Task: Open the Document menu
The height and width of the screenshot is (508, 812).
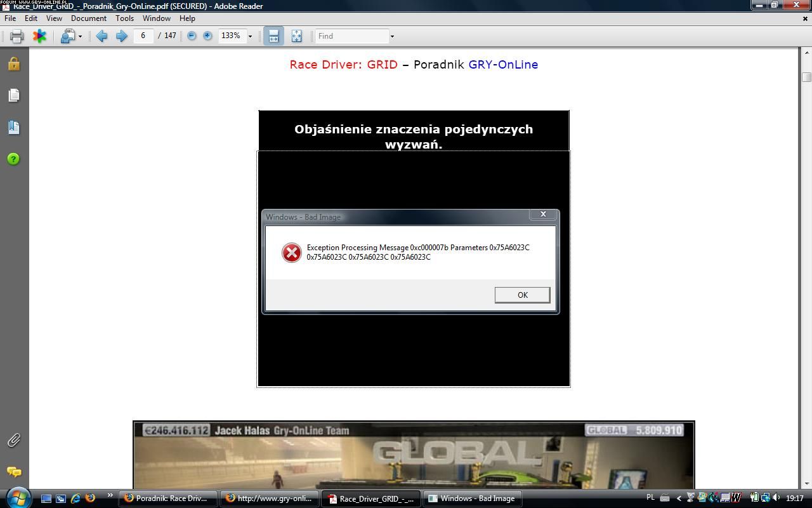Action: [88, 18]
